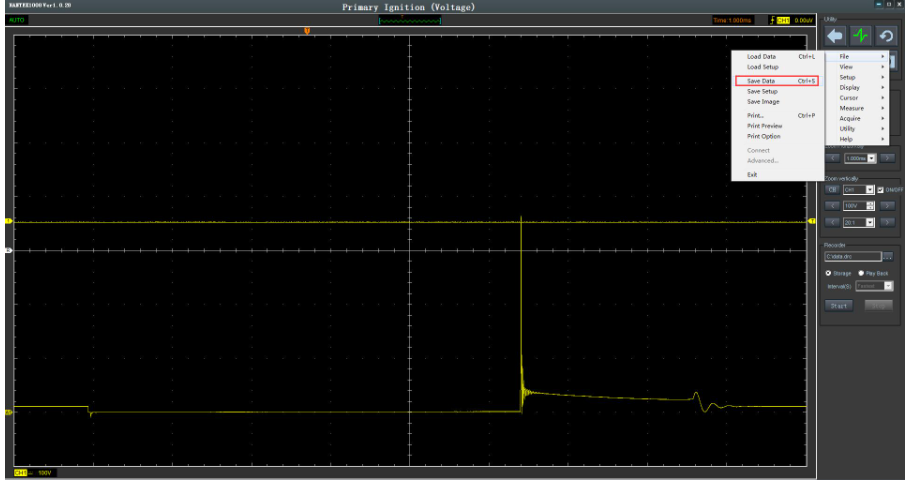Choose Save Data in the File submenu
Image resolution: width=909 pixels, height=483 pixels.
coord(777,81)
